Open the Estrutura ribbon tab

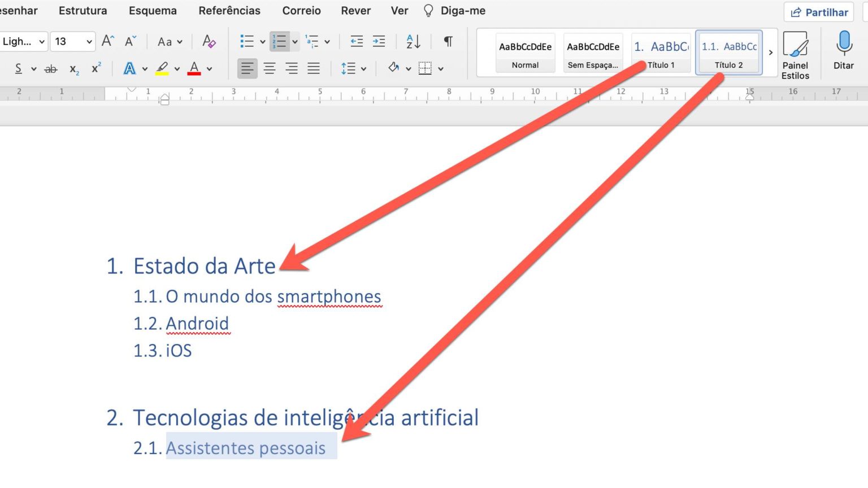[83, 11]
